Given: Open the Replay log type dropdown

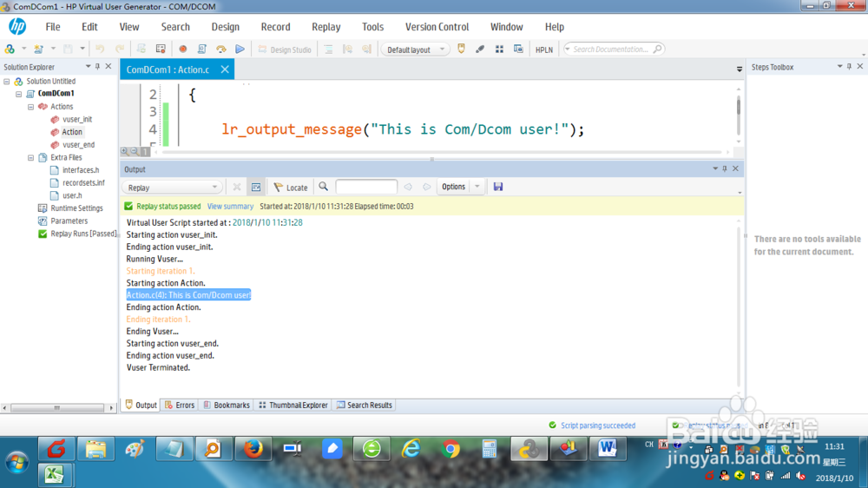Looking at the screenshot, I should tap(172, 188).
